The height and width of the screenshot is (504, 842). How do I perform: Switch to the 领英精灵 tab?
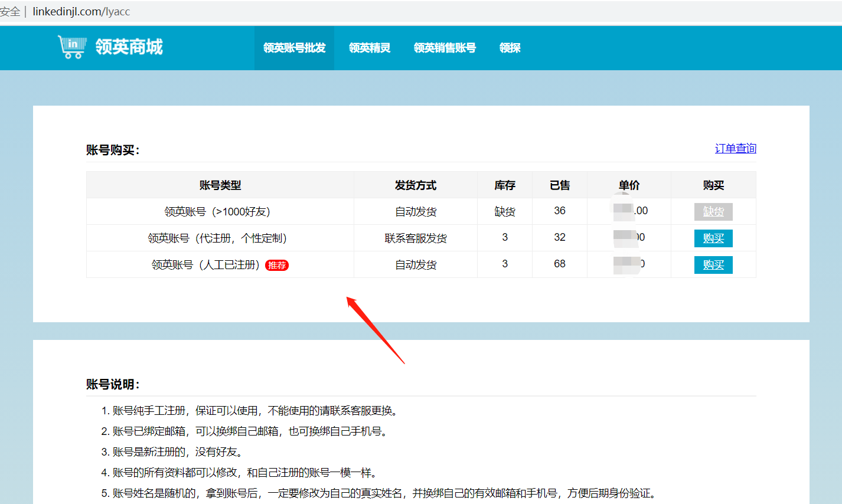tap(369, 48)
